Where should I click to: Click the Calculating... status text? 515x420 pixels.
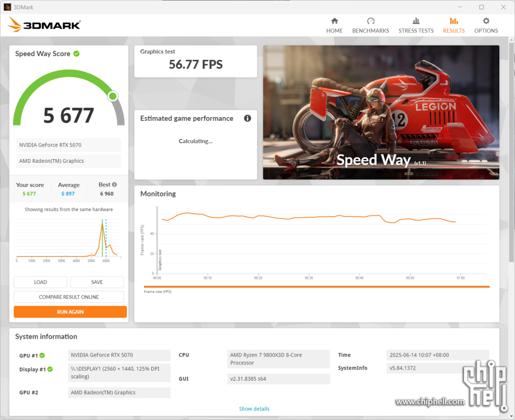point(195,141)
